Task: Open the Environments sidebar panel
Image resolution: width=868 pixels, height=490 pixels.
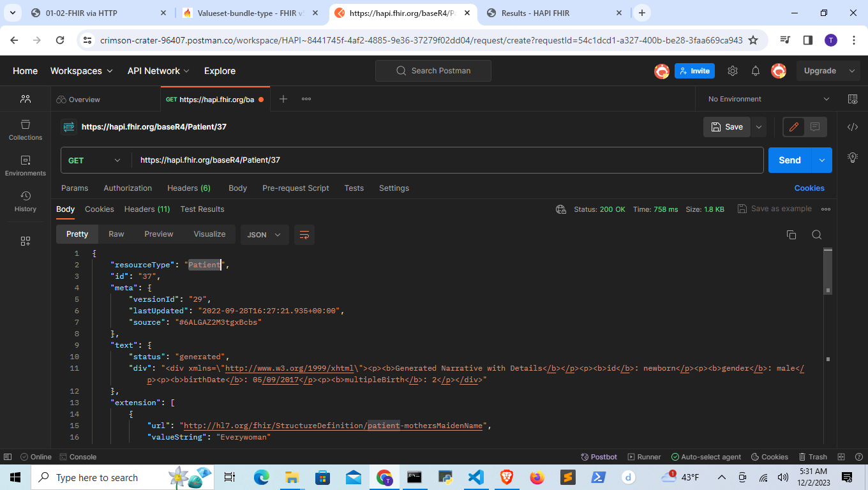Action: click(x=26, y=165)
